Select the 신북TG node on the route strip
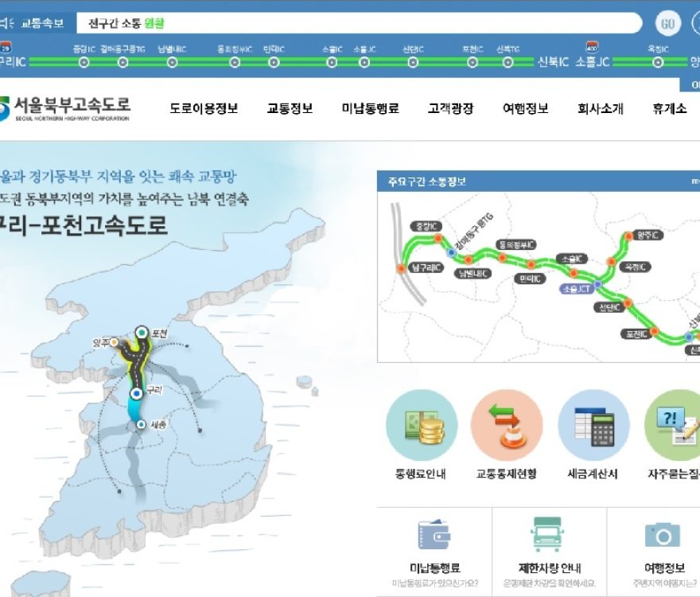This screenshot has height=597, width=700. pos(507,63)
